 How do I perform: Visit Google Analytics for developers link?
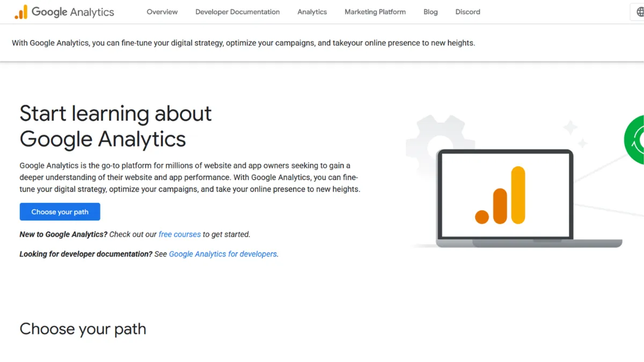tap(223, 254)
